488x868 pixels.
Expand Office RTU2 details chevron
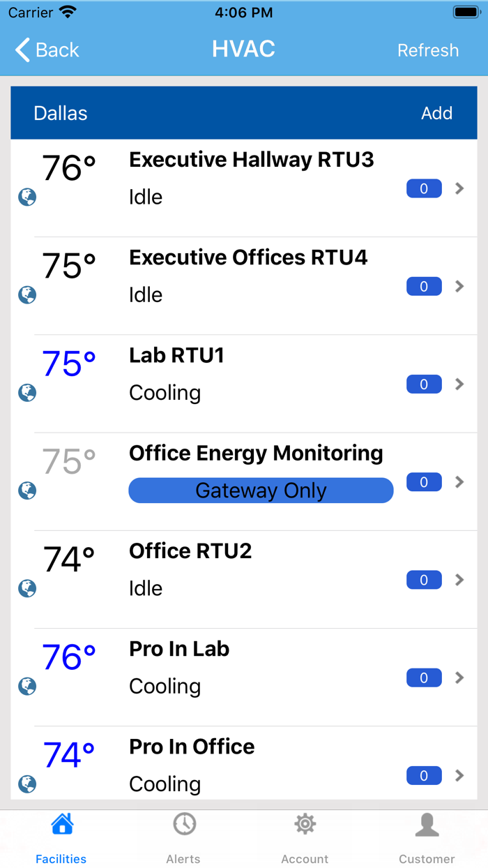click(459, 580)
